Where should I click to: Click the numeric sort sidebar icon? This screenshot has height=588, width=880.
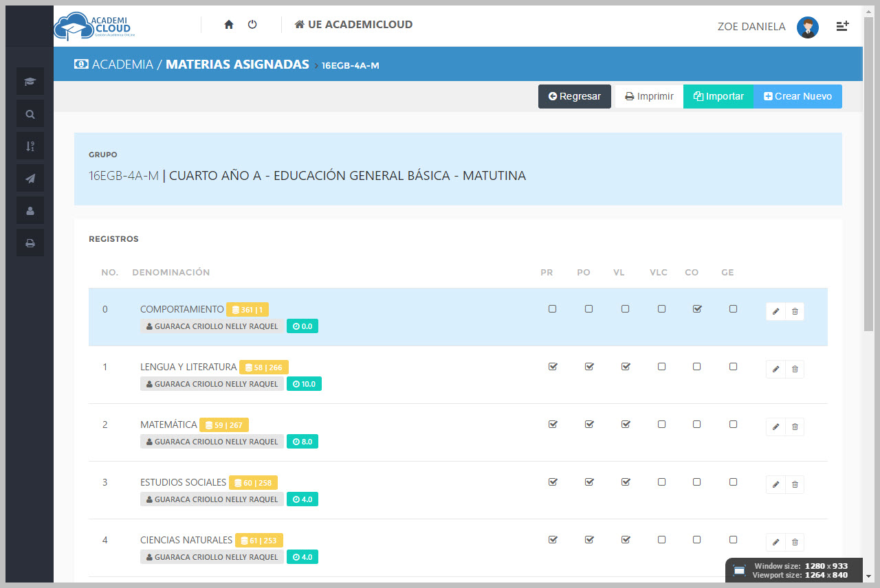click(30, 146)
